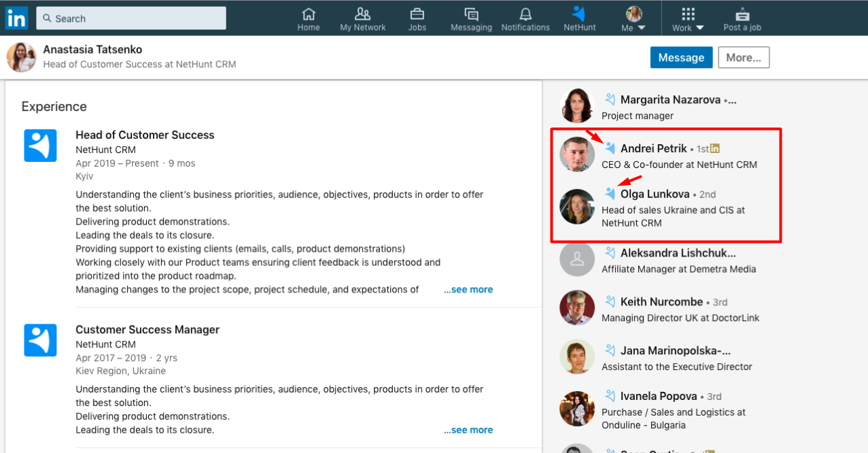
Task: Expand the Me profile dropdown
Action: click(633, 19)
